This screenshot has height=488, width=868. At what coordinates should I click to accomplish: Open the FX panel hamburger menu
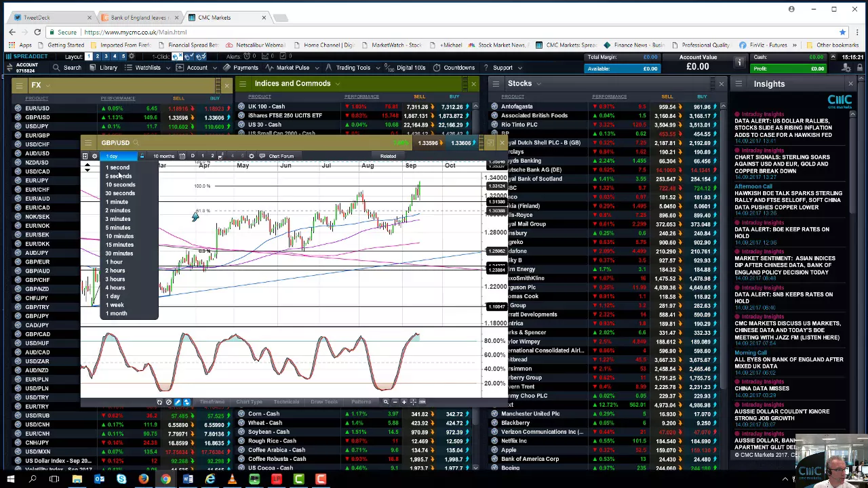tap(18, 85)
